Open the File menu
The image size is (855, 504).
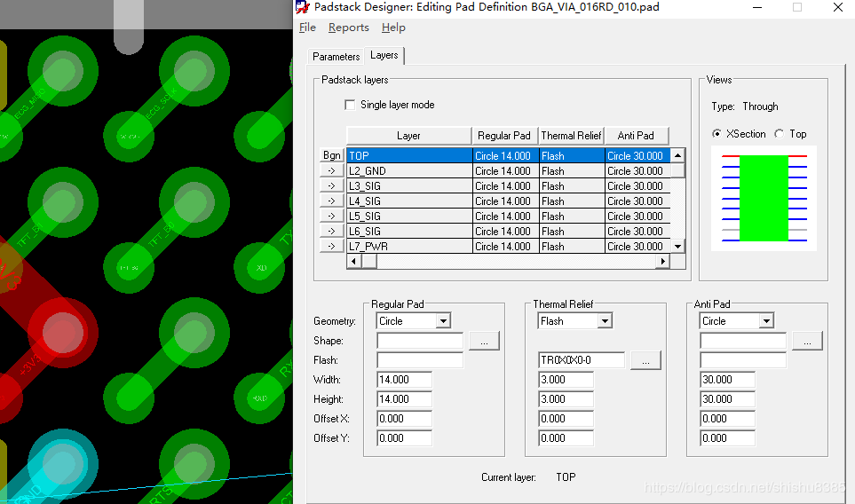[x=307, y=28]
